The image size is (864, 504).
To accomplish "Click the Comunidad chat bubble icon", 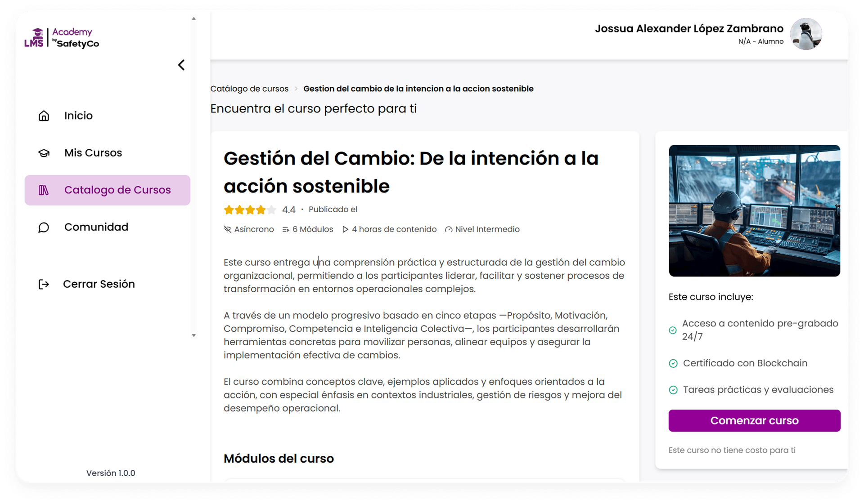I will 44,227.
